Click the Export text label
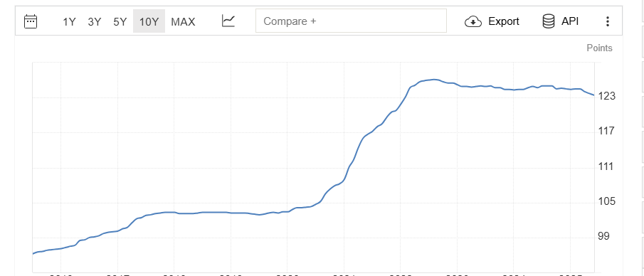 504,21
